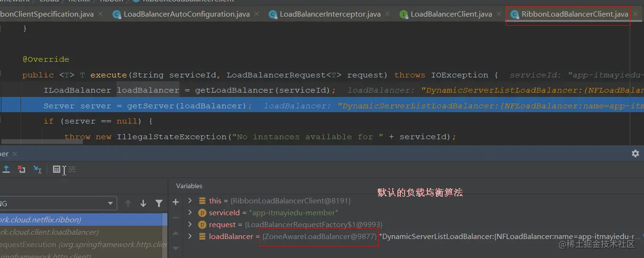Open debugger settings gear icon
Viewport: 644px width, 258px height.
point(635,153)
